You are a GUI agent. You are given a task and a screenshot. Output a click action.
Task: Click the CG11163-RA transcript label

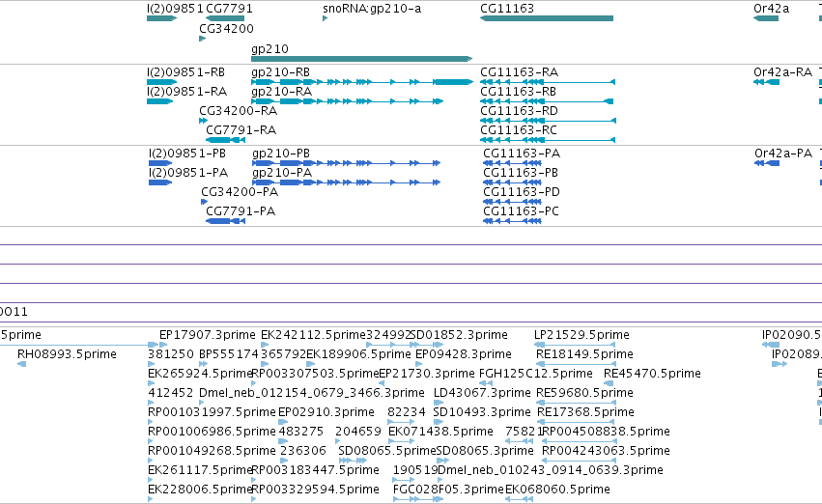pyautogui.click(x=519, y=71)
